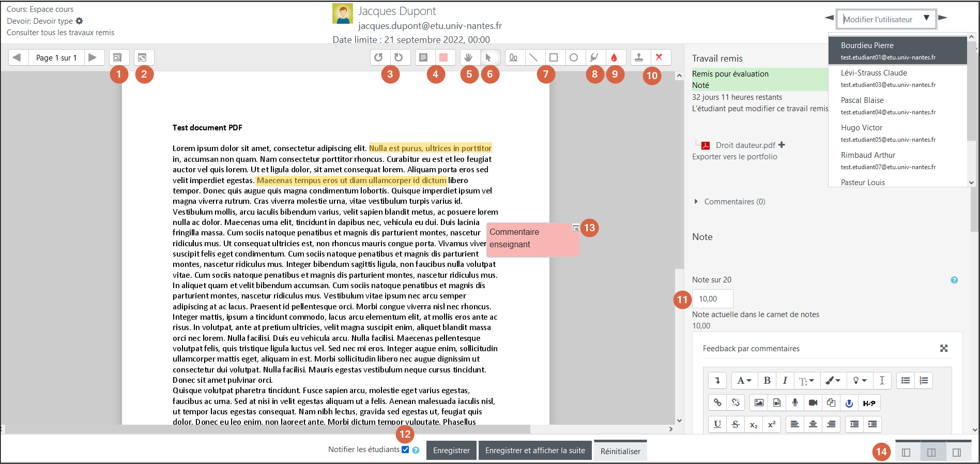Toggle italic in feedback editor
Viewport: 980px width, 464px height.
coord(785,381)
